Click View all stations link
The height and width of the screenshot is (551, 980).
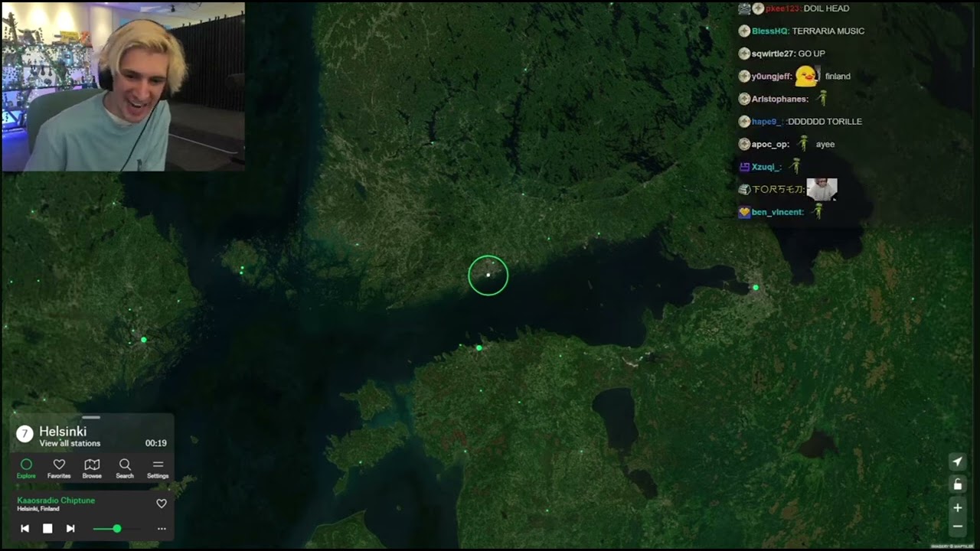70,444
